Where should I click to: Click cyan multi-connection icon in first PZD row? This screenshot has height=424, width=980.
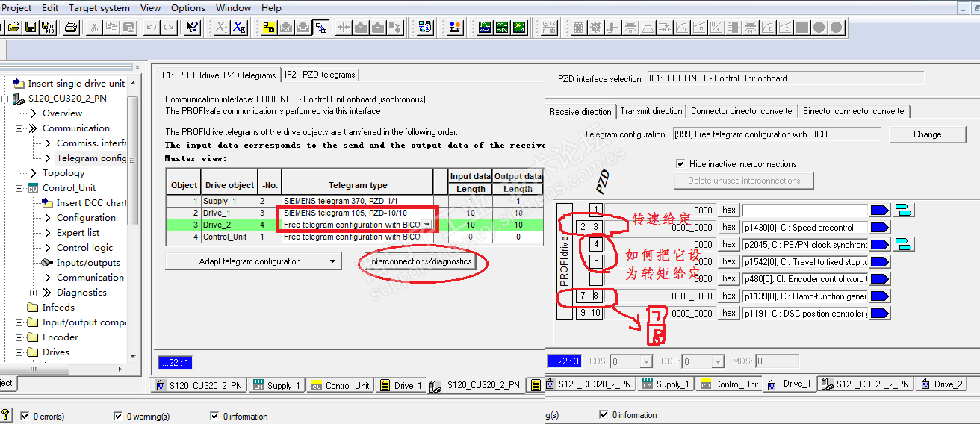[905, 210]
